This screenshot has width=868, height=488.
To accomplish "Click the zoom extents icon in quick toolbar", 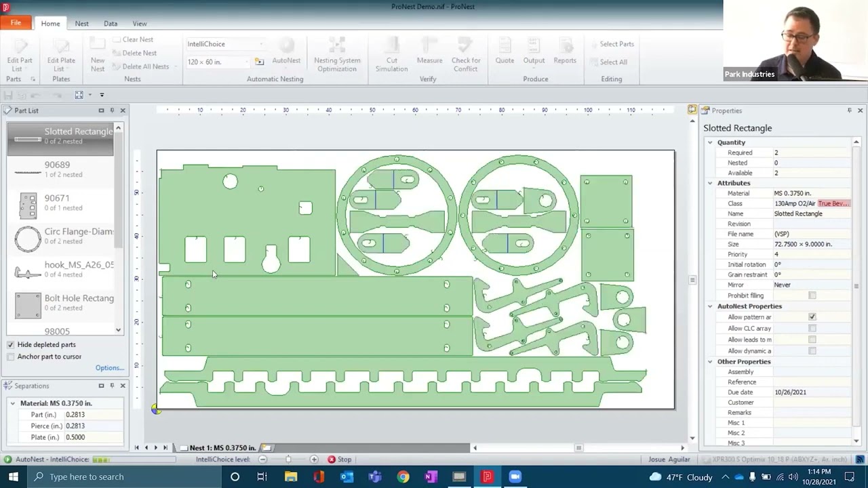I will pos(79,95).
